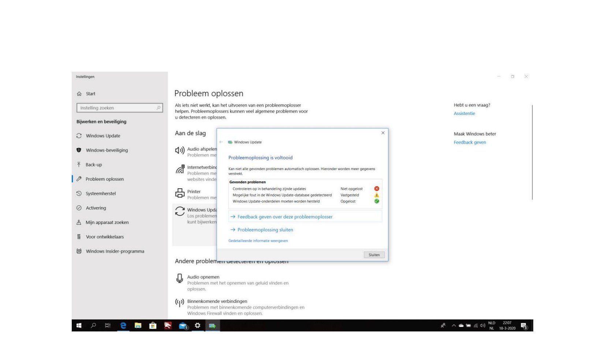Screen dimensions: 605x364
Task: Click the Voor ontwikkelaars tools icon
Action: tap(79, 237)
